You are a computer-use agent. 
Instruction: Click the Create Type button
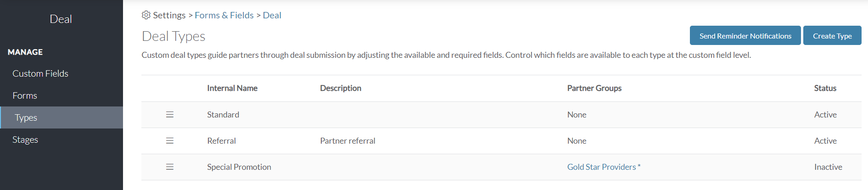[832, 35]
